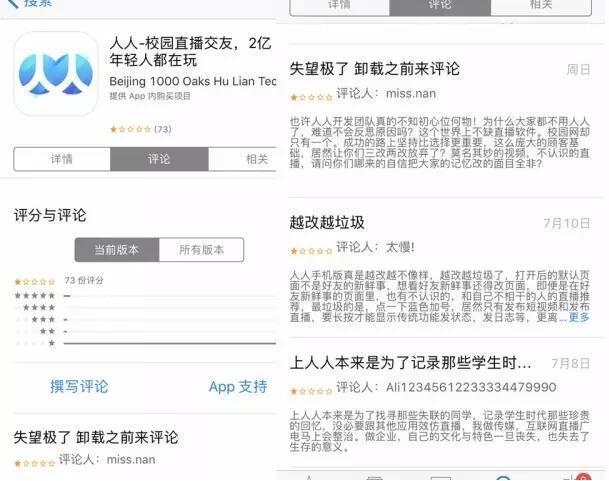Click reviewer name 太慢!
Image resolution: width=609 pixels, height=481 pixels.
(x=400, y=247)
